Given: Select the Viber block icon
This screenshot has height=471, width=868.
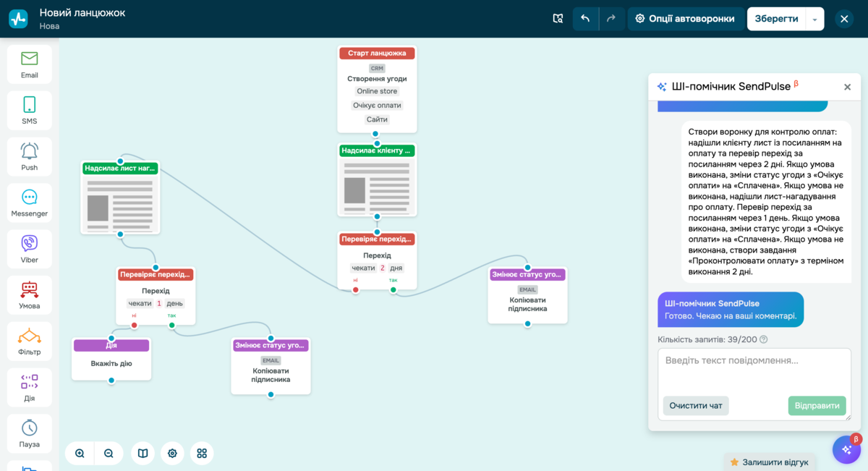Looking at the screenshot, I should (30, 249).
